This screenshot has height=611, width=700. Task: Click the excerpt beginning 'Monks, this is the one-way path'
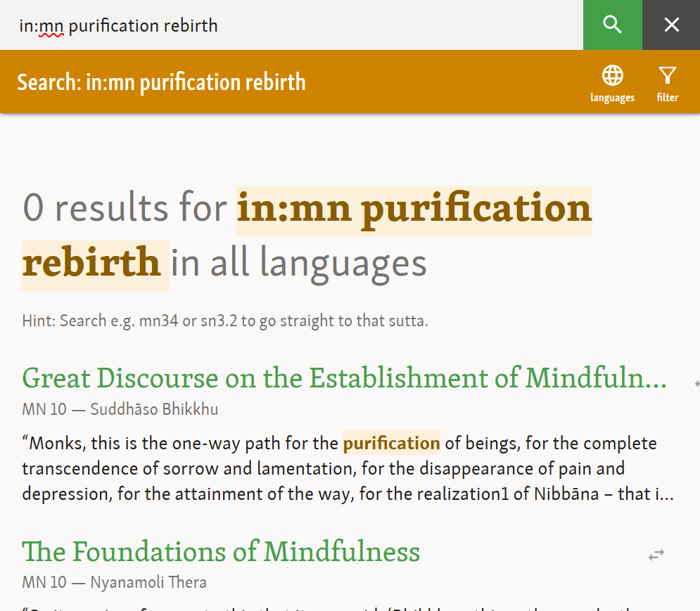click(x=348, y=469)
